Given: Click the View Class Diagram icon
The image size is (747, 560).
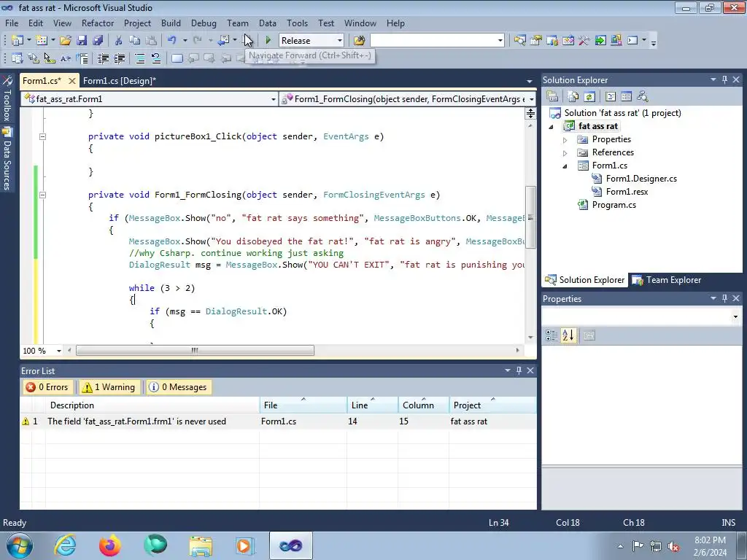Looking at the screenshot, I should (x=642, y=97).
